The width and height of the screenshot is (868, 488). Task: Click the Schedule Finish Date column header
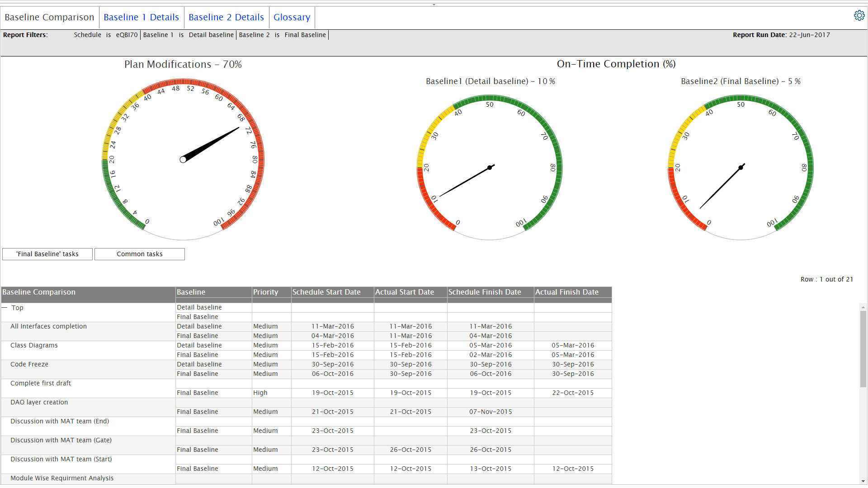(x=491, y=292)
